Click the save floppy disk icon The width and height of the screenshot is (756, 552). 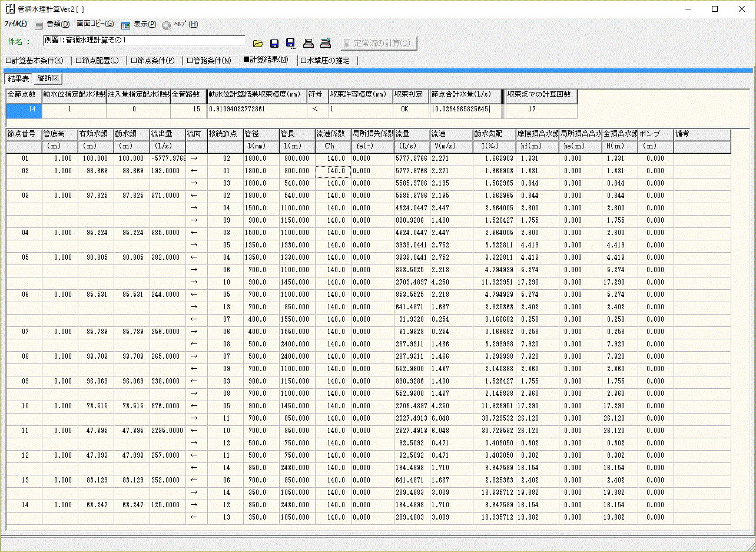[274, 43]
